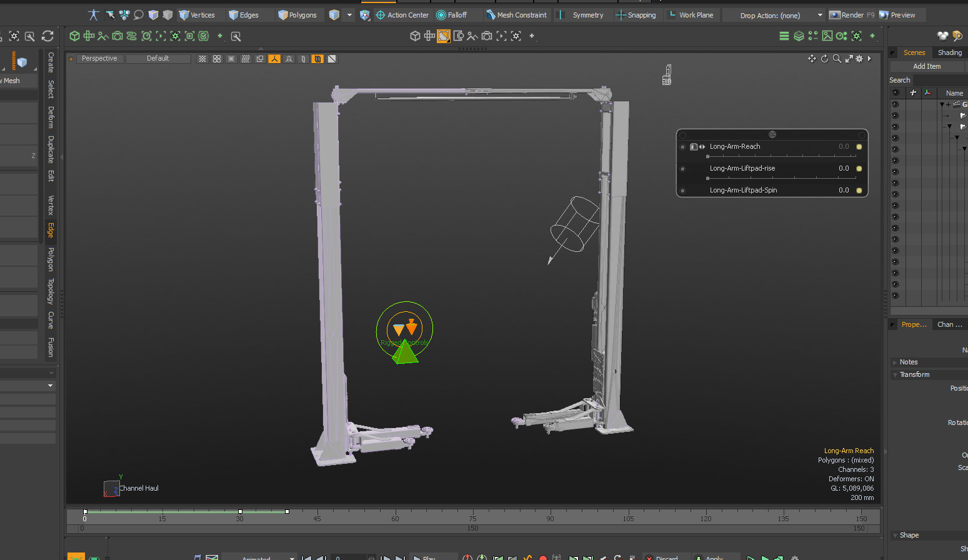This screenshot has height=560, width=968.
Task: Open the Drop Action dropdown
Action: point(774,15)
